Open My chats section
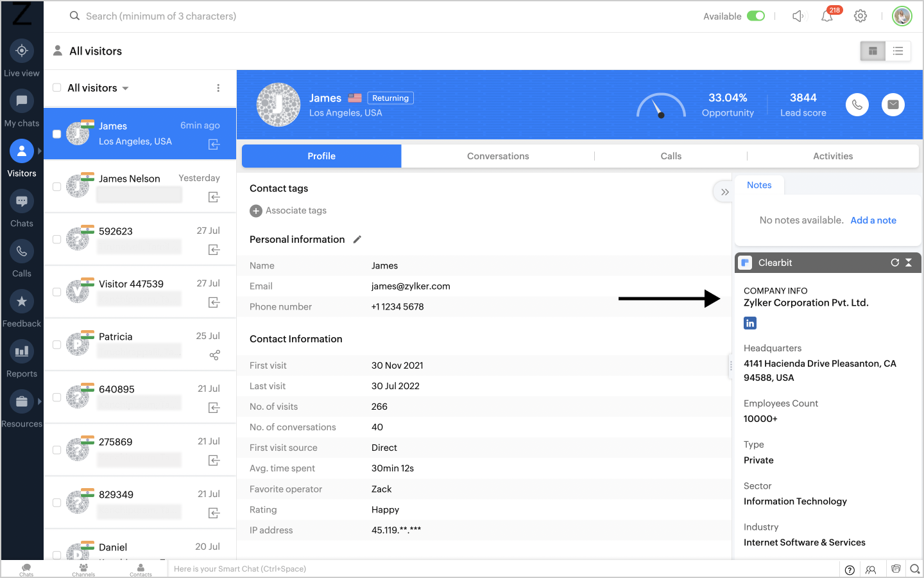This screenshot has height=578, width=924. [22, 108]
